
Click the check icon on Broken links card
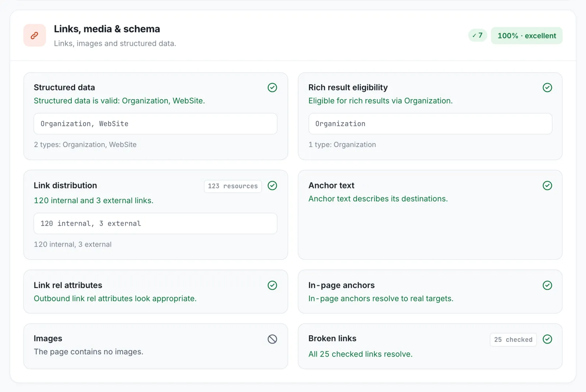click(x=547, y=339)
